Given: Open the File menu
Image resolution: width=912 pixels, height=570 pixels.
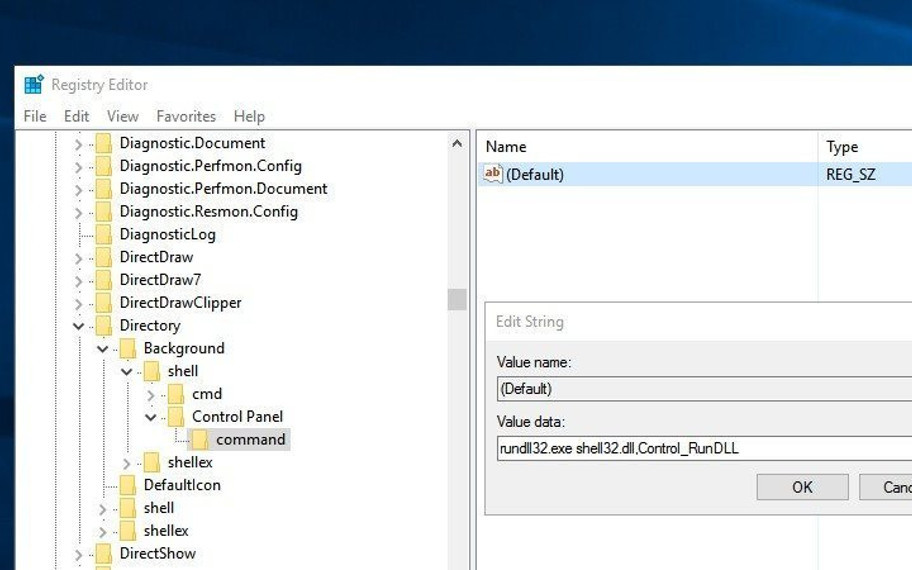Looking at the screenshot, I should [35, 116].
